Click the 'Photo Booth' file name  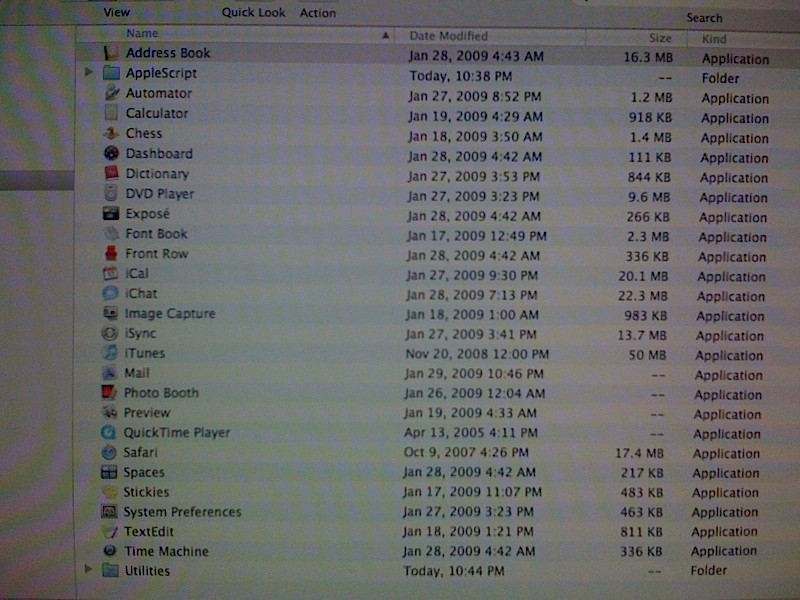[161, 393]
